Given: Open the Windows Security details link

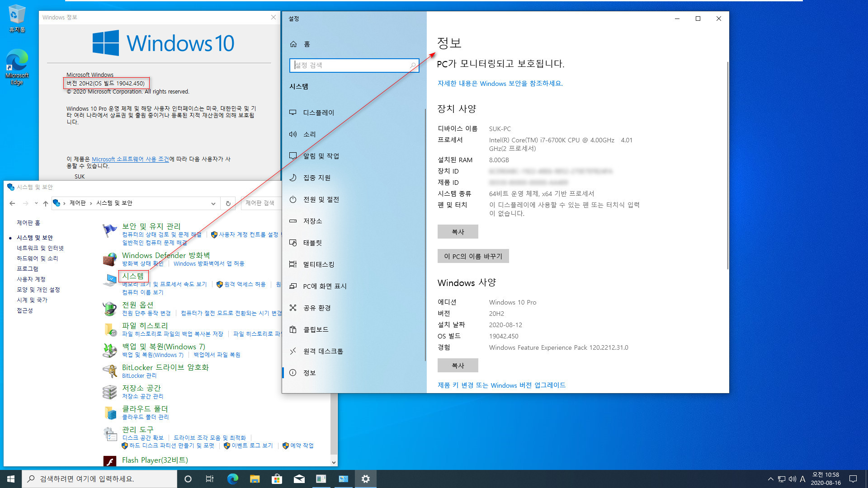Looking at the screenshot, I should [500, 84].
